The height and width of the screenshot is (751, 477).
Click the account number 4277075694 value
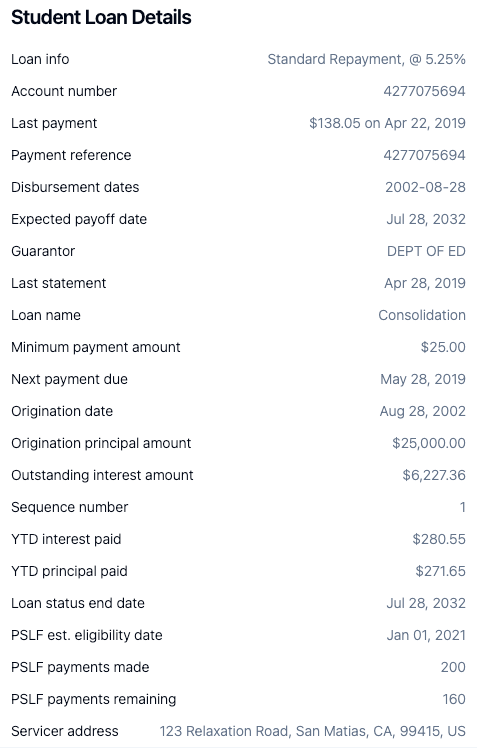click(424, 91)
